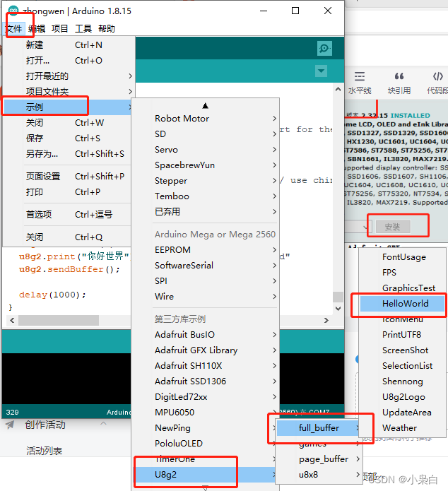Open the Serial Monitor magnifier icon

click(324, 48)
